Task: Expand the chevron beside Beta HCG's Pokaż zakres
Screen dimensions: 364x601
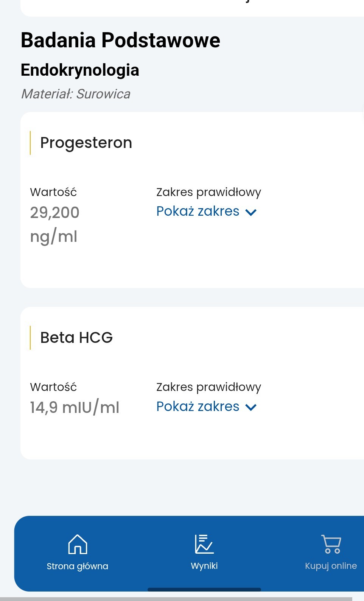Action: [x=251, y=407]
